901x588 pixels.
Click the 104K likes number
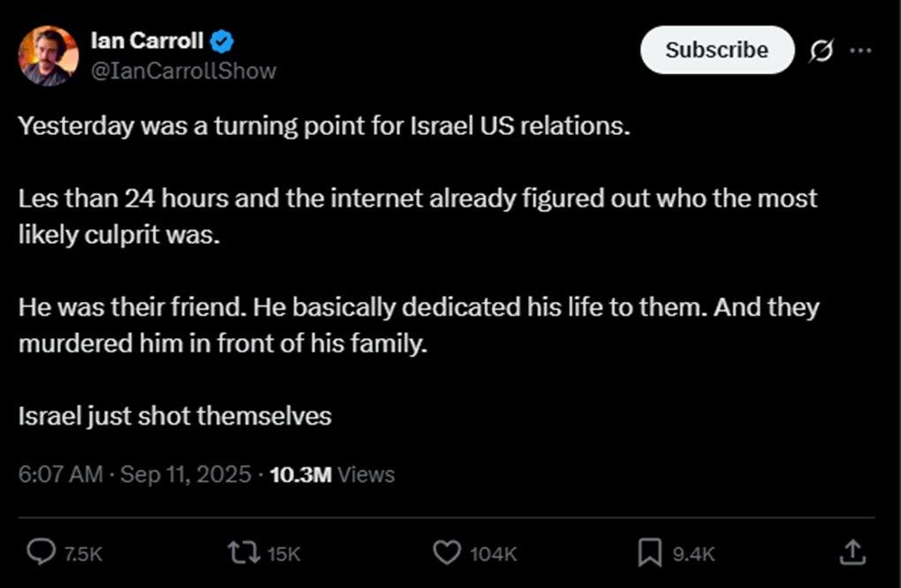click(493, 554)
